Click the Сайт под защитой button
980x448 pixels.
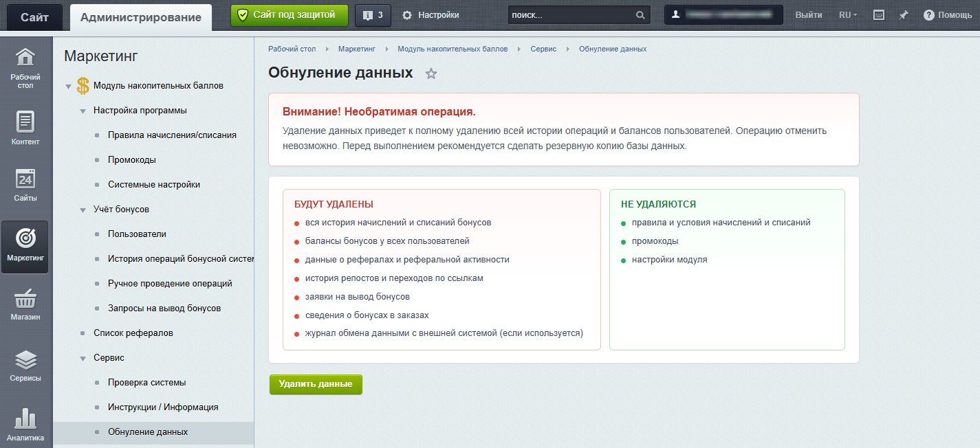290,15
